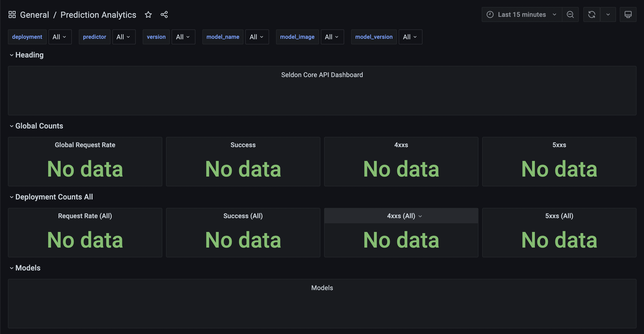This screenshot has height=334, width=644.
Task: Click the Last 15 minutes button
Action: point(520,14)
